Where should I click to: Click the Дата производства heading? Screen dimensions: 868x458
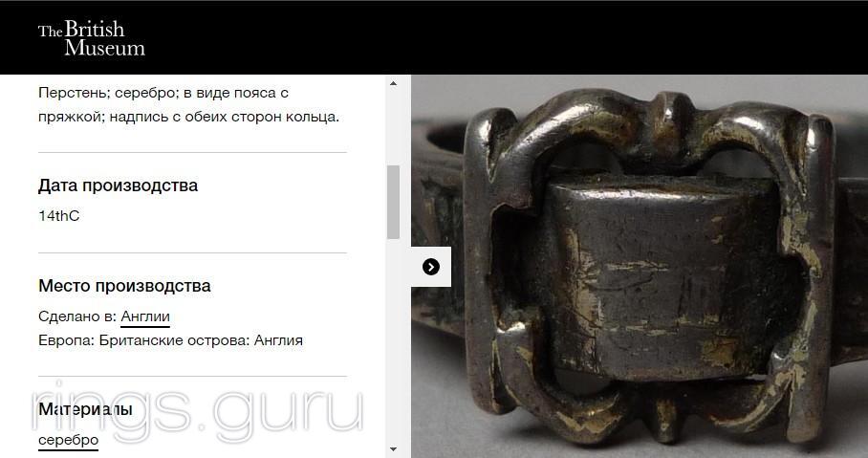pyautogui.click(x=118, y=185)
